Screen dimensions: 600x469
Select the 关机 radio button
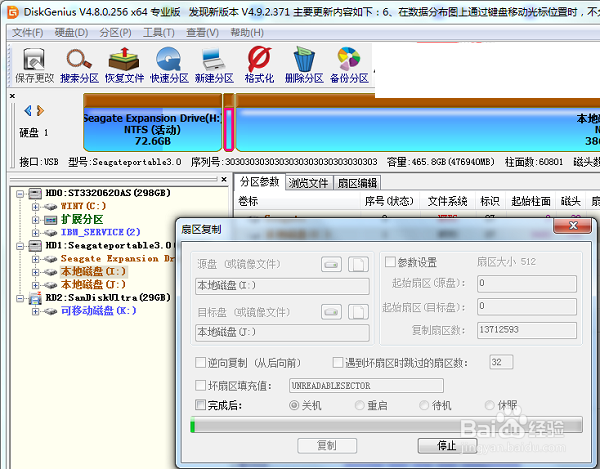pos(294,405)
